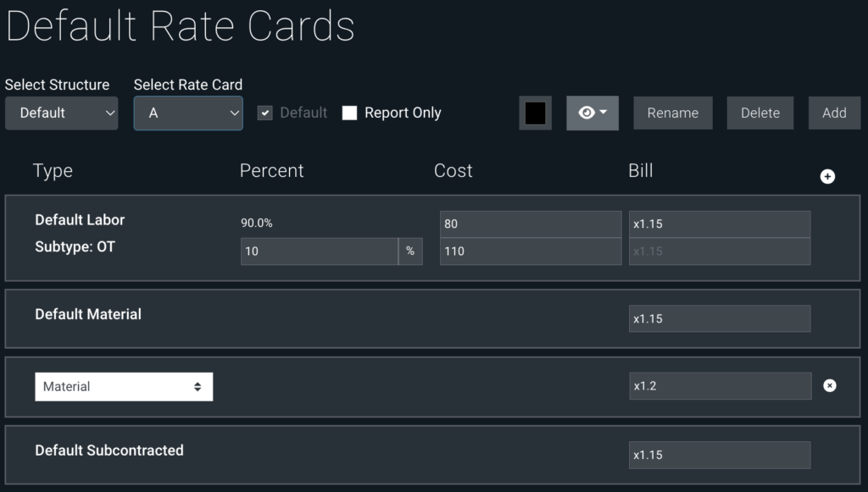868x492 pixels.
Task: Click the plus icon to add rate row
Action: pos(828,176)
